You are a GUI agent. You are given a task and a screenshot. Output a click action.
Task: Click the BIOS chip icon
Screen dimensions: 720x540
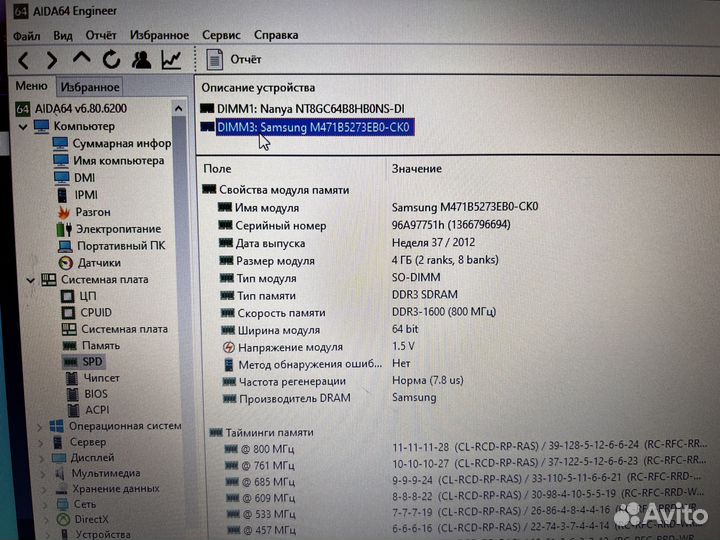73,394
